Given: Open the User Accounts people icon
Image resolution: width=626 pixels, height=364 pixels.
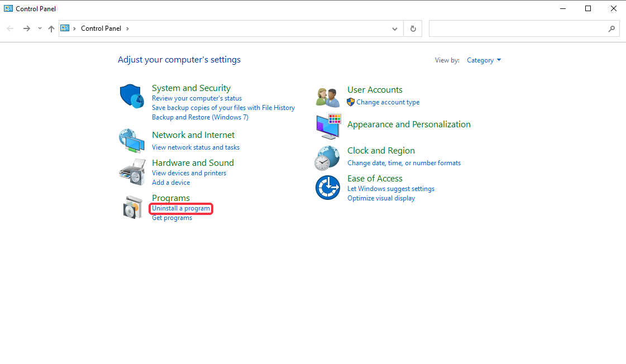Looking at the screenshot, I should pyautogui.click(x=327, y=97).
